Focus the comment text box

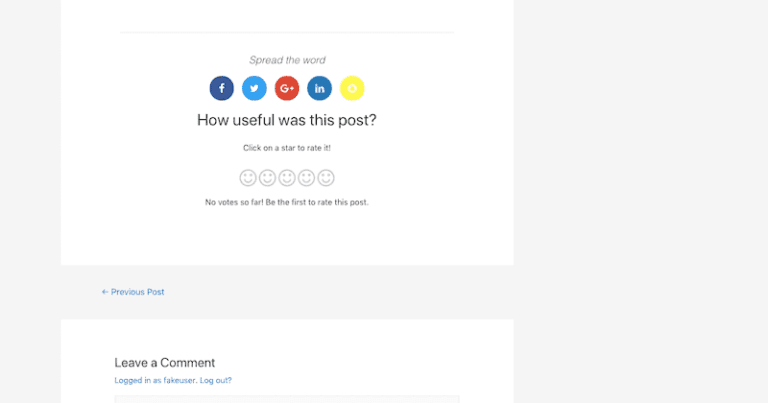click(x=286, y=399)
